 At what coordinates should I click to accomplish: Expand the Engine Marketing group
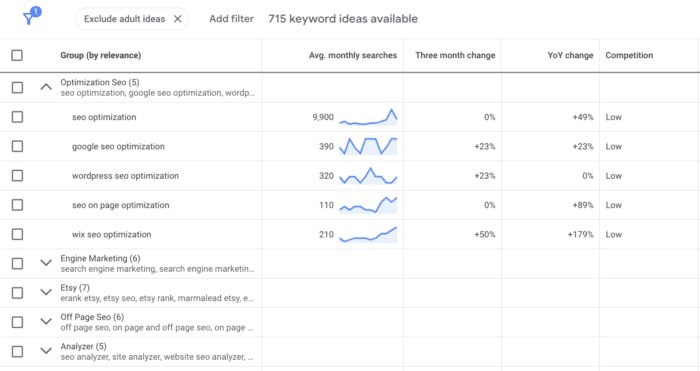coord(46,263)
